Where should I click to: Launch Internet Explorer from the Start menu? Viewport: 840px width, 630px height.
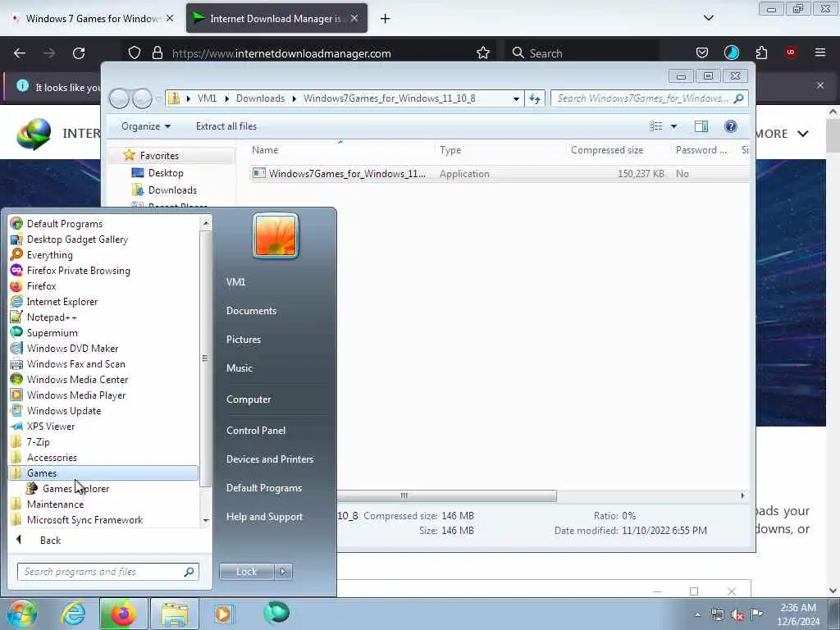click(62, 302)
